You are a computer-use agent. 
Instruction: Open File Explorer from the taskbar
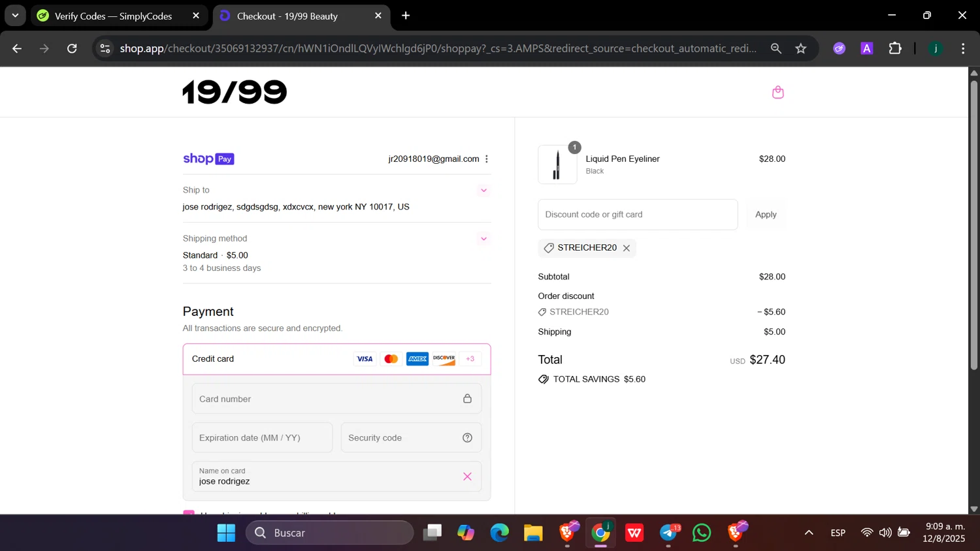[533, 533]
